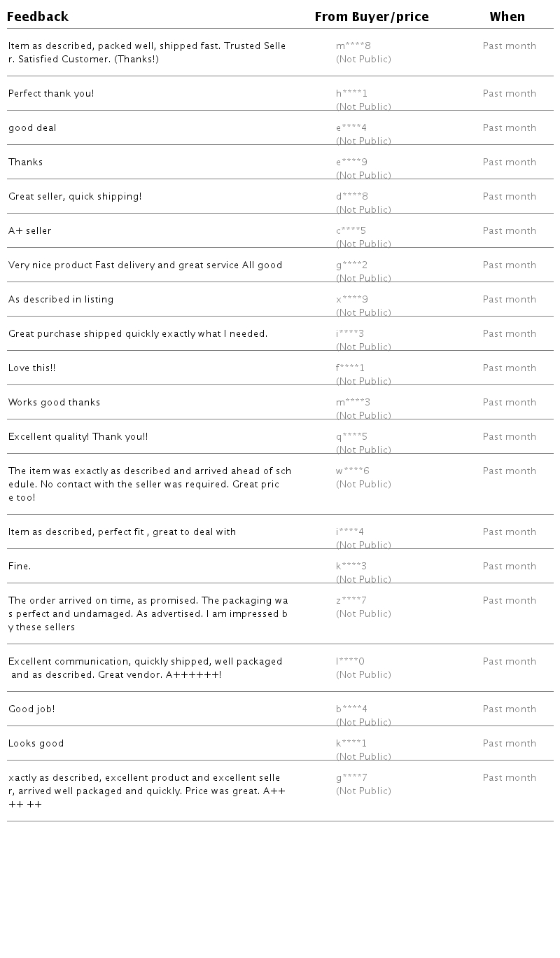Click the 'A+ seller' feedback comment
Image resolution: width=560 pixels, height=958 pixels.
30,231
